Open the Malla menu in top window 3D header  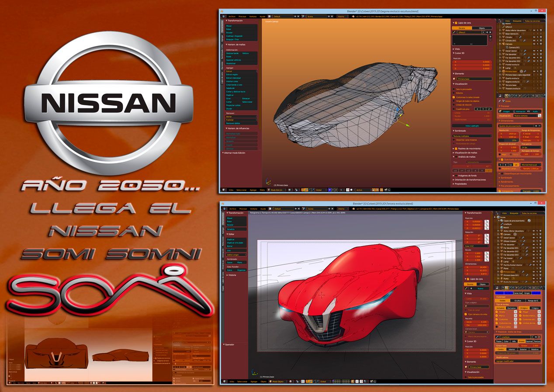pyautogui.click(x=262, y=190)
